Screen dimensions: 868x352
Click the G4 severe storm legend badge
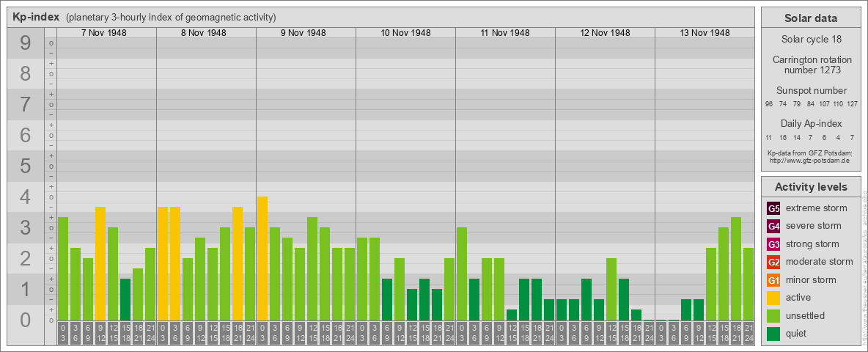click(x=773, y=227)
